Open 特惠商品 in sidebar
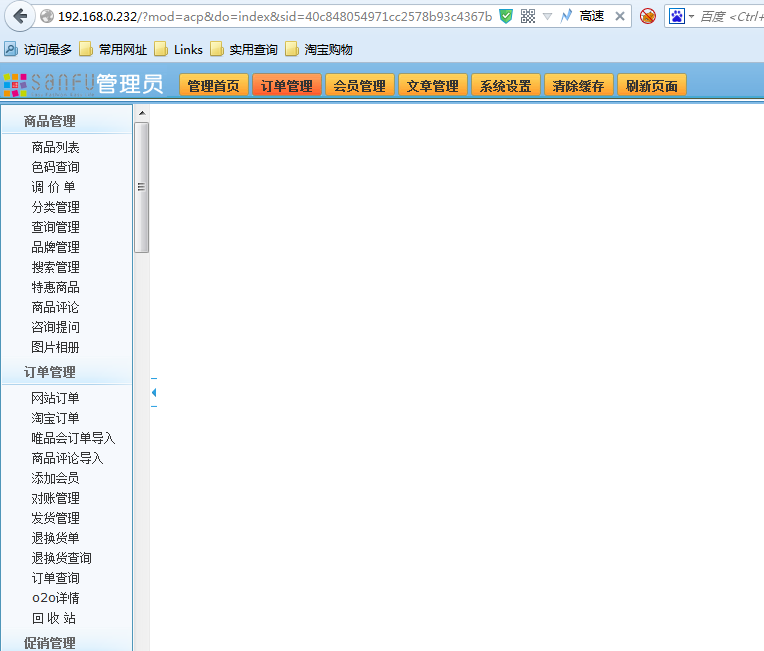Image resolution: width=764 pixels, height=651 pixels. [56, 287]
